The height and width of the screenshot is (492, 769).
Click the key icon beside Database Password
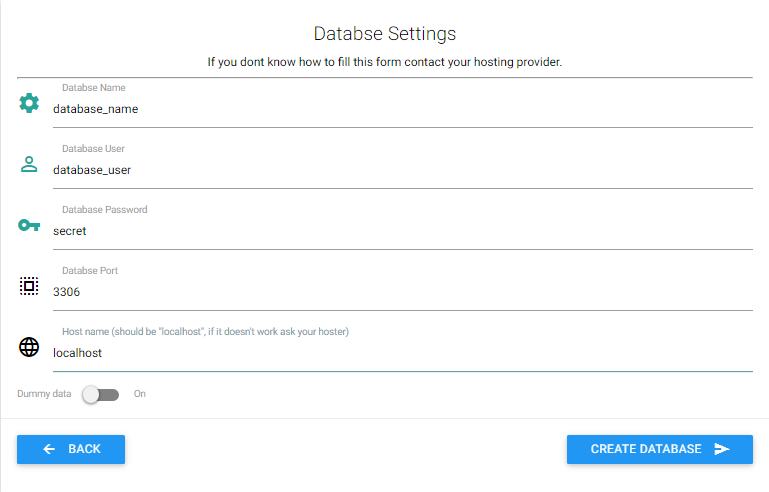pos(29,225)
